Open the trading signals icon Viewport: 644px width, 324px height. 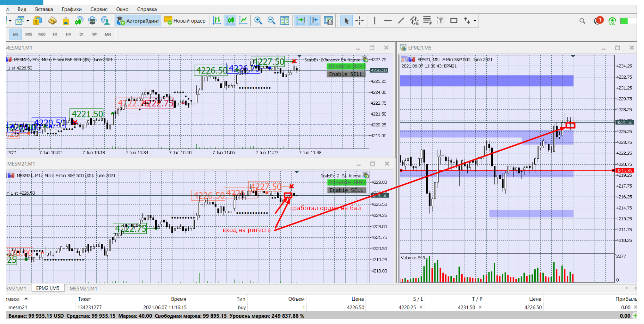79,21
